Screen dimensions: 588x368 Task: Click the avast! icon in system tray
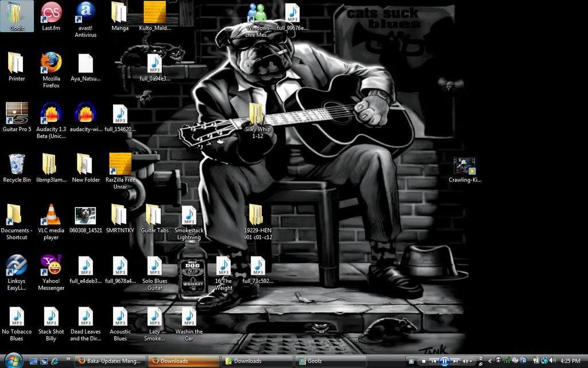tap(524, 361)
